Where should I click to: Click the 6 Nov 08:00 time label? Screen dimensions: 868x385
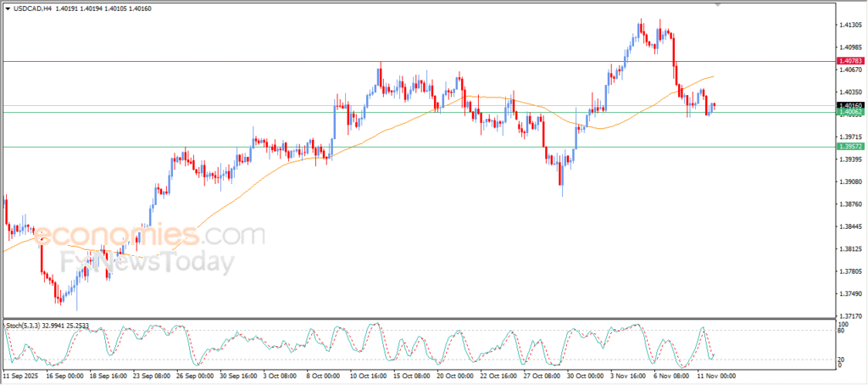point(673,376)
